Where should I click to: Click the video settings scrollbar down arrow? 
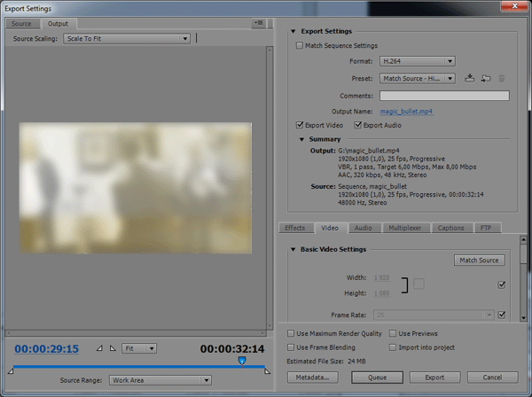[523, 318]
